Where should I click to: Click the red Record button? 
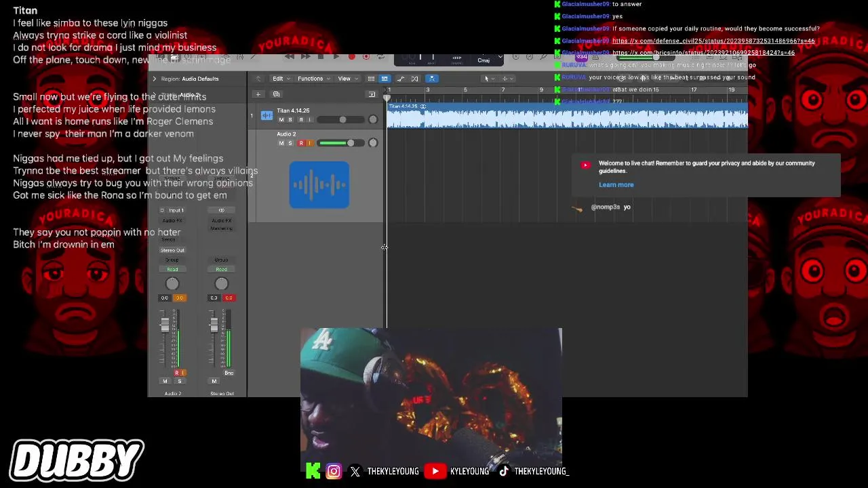click(351, 57)
